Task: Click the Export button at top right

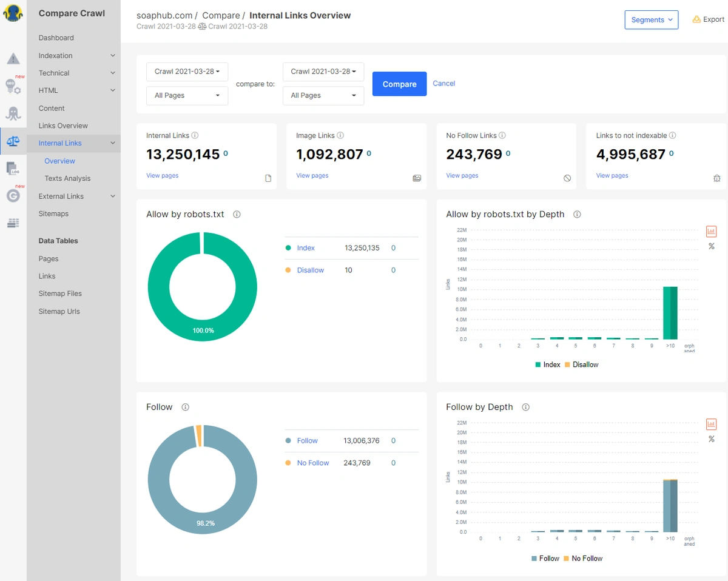Action: point(708,19)
